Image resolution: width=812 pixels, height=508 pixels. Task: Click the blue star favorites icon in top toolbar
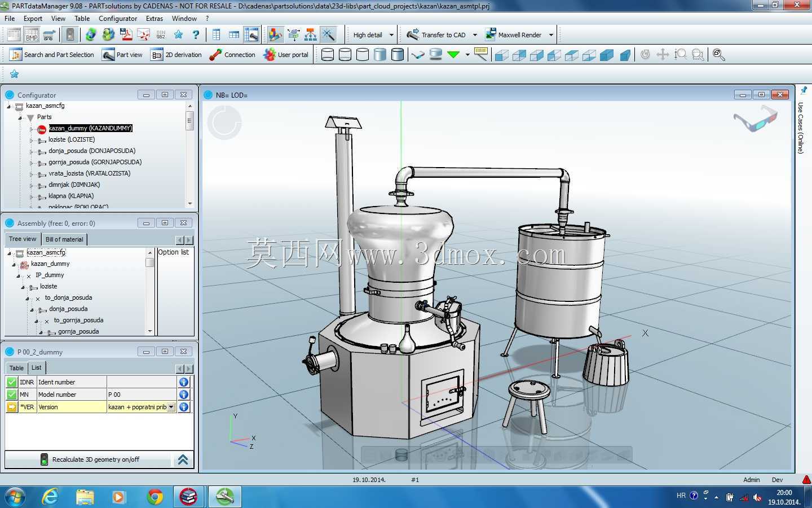(x=178, y=35)
